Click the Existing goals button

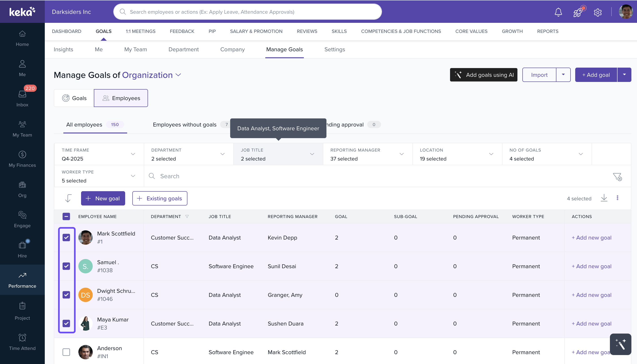159,199
